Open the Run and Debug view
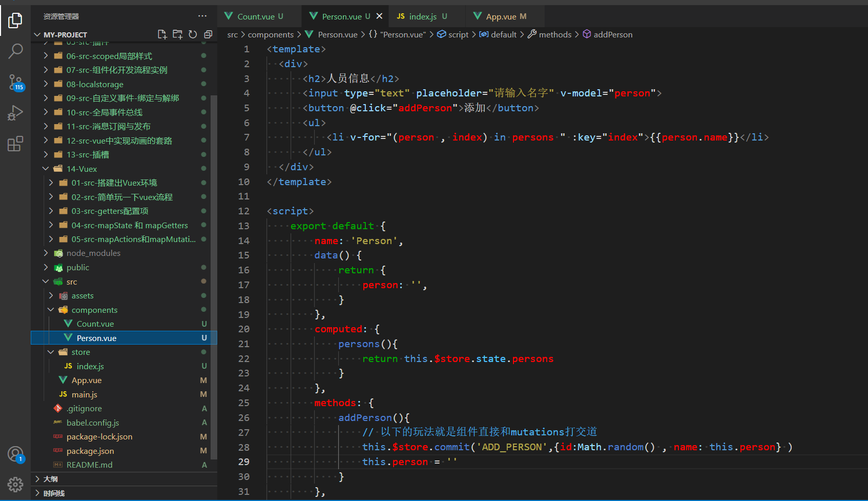This screenshot has width=868, height=501. (x=15, y=113)
